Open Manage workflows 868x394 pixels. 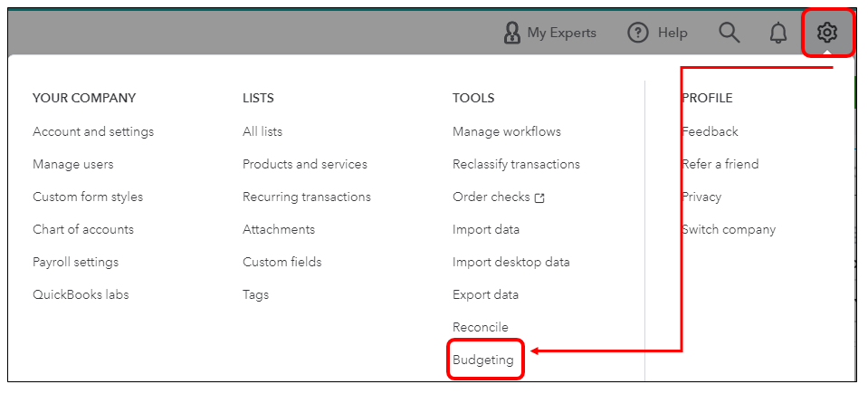[x=507, y=132]
